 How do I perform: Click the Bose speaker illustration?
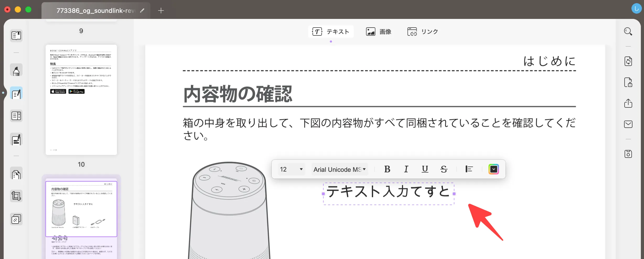point(229,210)
